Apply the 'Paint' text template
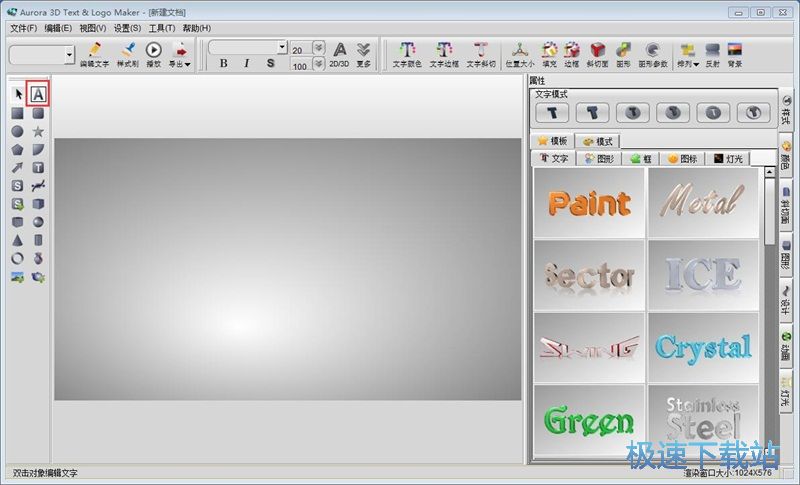The image size is (800, 485). [589, 203]
